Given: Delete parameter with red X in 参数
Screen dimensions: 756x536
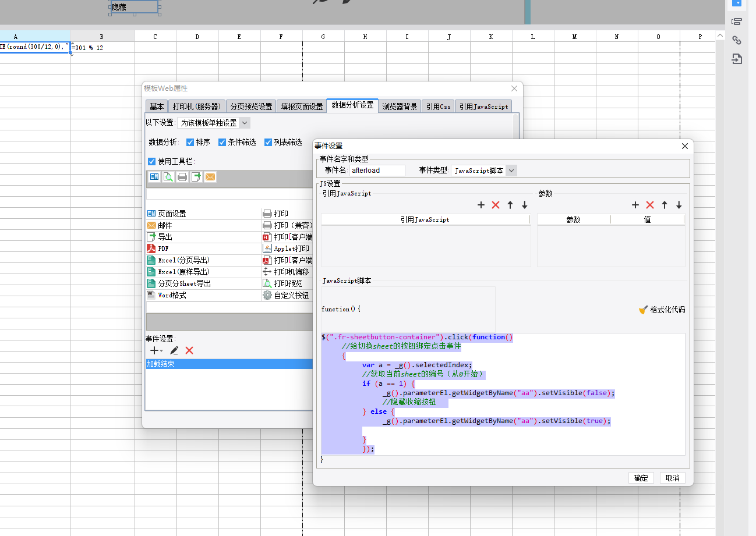Looking at the screenshot, I should point(650,205).
